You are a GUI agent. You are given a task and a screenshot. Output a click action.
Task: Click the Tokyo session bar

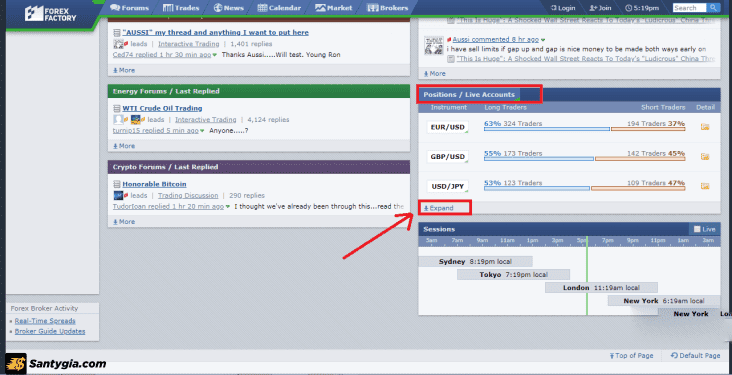click(514, 275)
